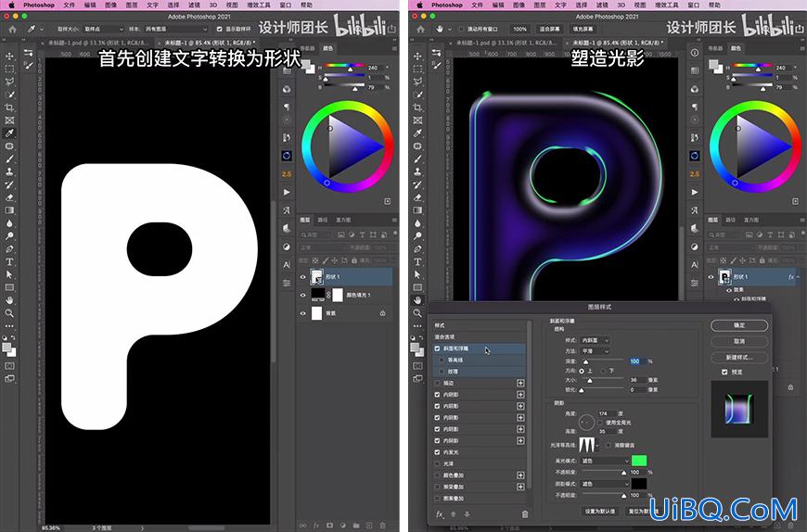The height and width of the screenshot is (532, 807).
Task: Select Path Selection tool in right window
Action: tap(417, 274)
